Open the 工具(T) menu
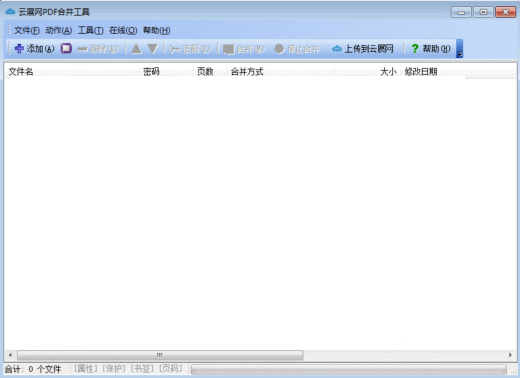Screen dimensions: 520x378 coord(90,30)
